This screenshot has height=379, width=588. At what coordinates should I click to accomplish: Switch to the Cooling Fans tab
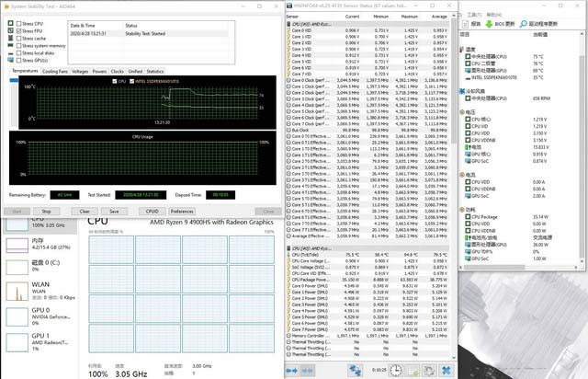click(x=55, y=72)
